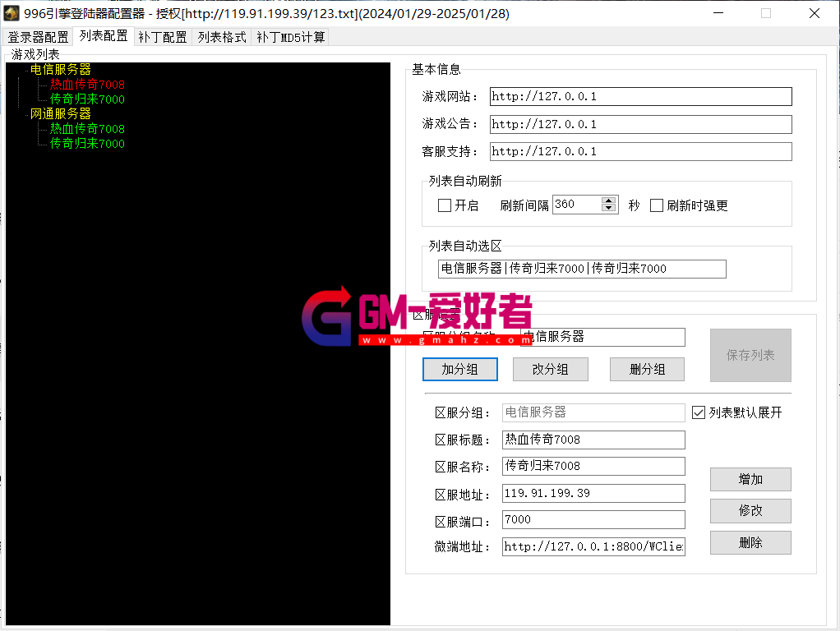Image resolution: width=840 pixels, height=631 pixels.
Task: Switch to the 登录器配置 tab
Action: 38,37
